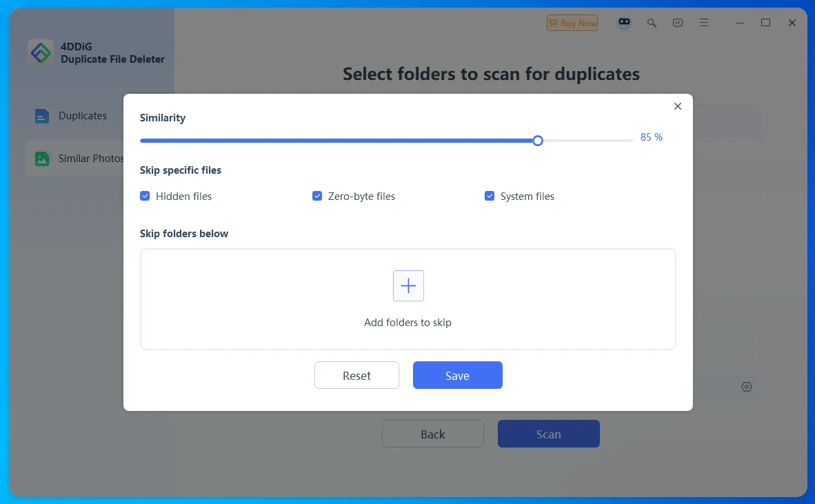Click Save to apply settings
The height and width of the screenshot is (504, 815).
457,375
